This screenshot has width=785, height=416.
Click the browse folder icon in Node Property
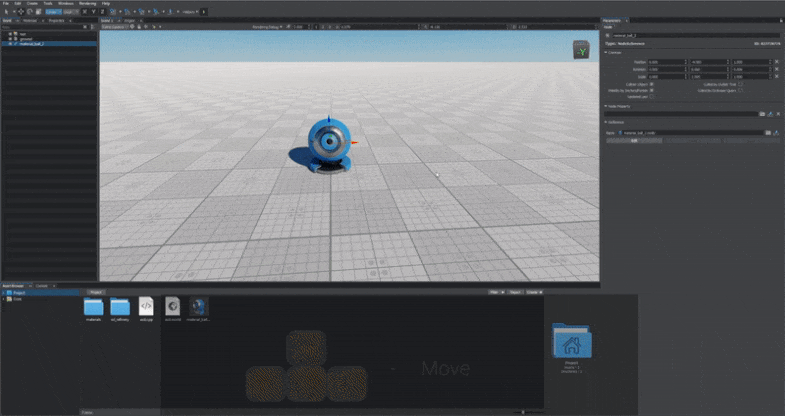(x=761, y=114)
